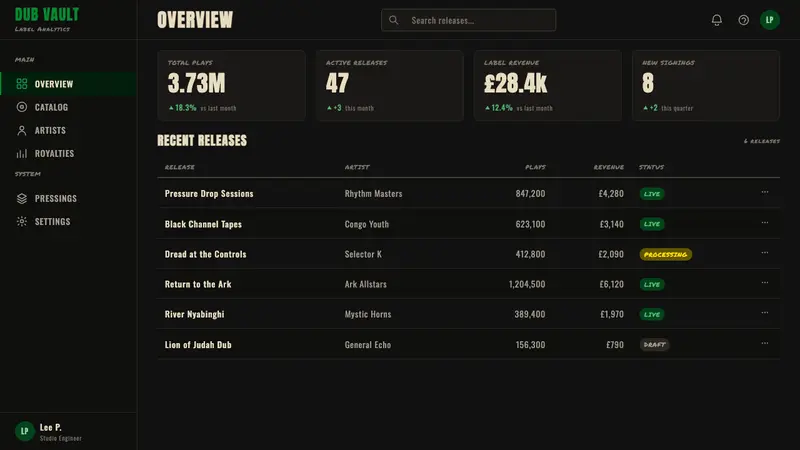Click artist "Congo Youth"
The image size is (800, 450).
[x=367, y=224]
